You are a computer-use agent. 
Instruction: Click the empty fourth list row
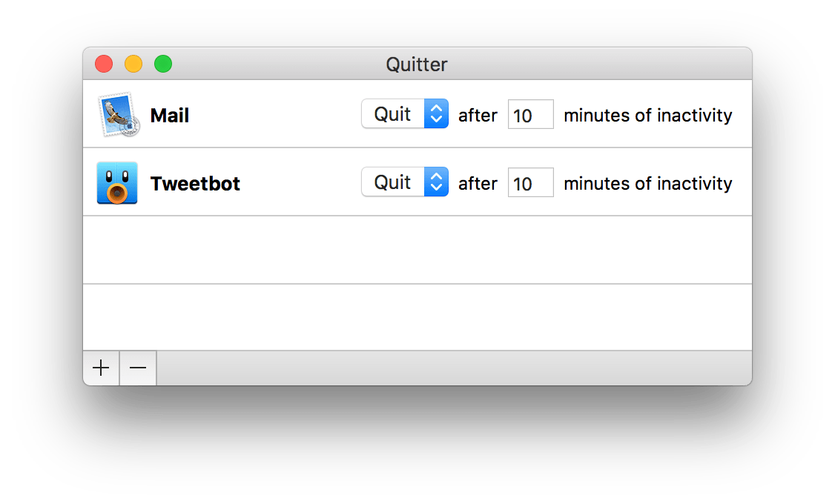417,317
